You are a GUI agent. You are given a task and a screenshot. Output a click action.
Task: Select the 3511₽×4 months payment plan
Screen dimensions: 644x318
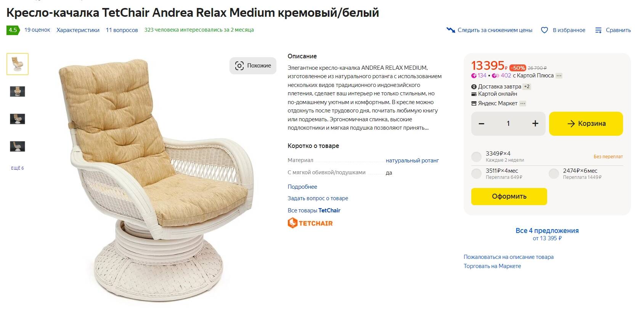476,174
